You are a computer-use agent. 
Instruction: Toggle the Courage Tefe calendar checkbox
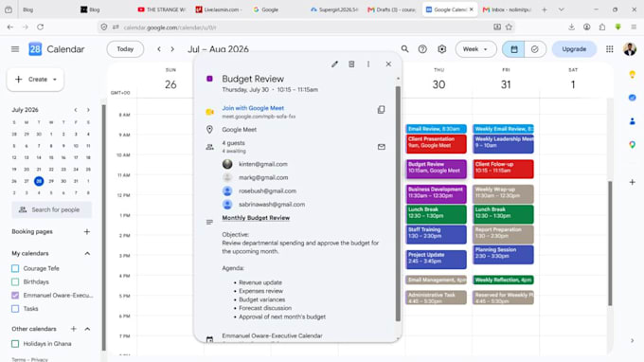pos(15,268)
